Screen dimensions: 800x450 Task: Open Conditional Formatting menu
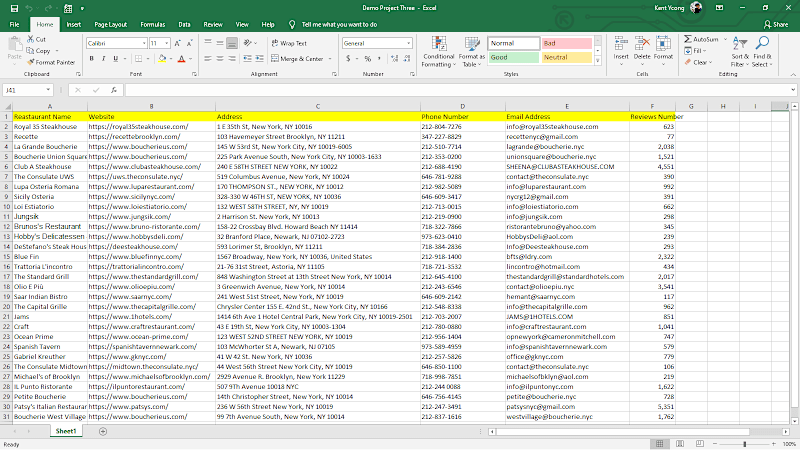click(x=438, y=52)
